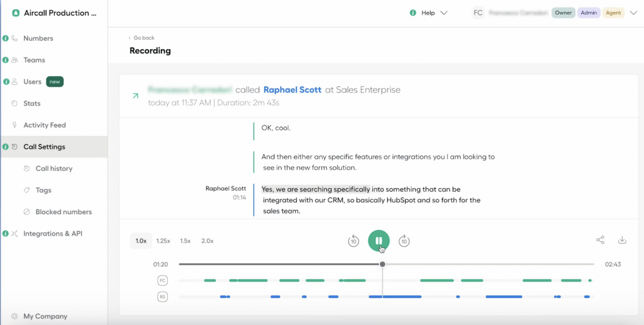Screen dimensions: 644x325
Task: Click the Aircall logo icon
Action: pyautogui.click(x=16, y=13)
